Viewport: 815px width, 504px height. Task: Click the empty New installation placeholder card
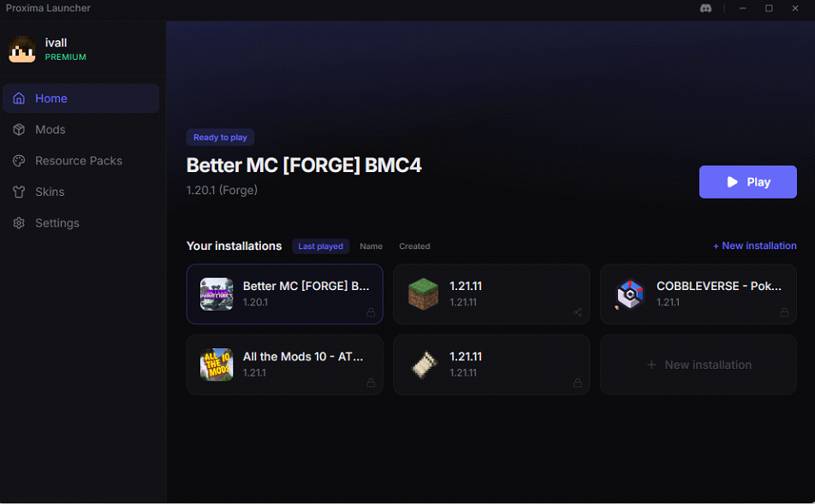click(698, 365)
